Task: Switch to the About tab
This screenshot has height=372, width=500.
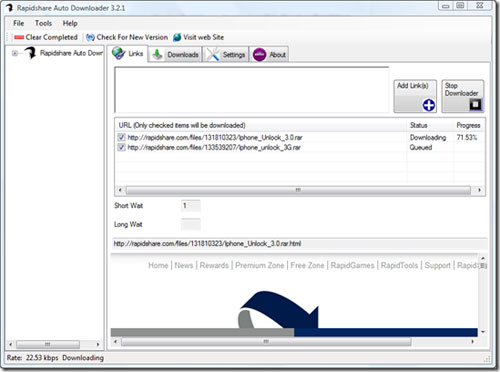Action: tap(269, 55)
